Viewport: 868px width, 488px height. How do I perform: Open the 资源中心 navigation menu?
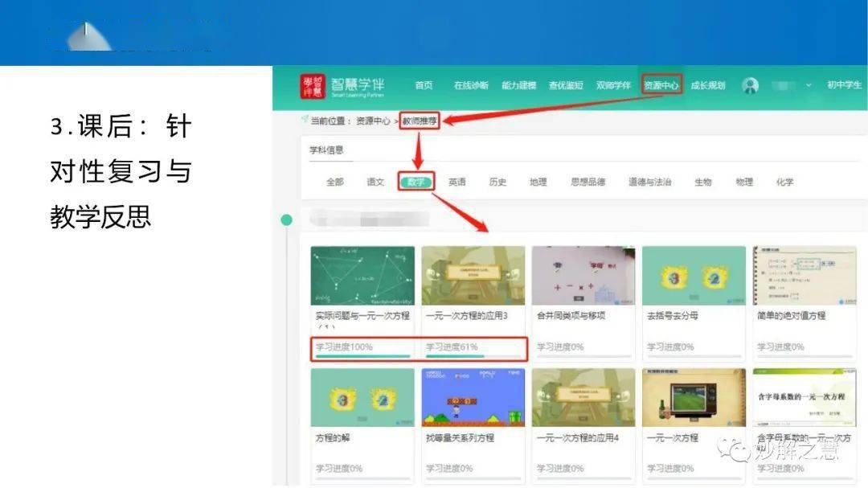(661, 85)
